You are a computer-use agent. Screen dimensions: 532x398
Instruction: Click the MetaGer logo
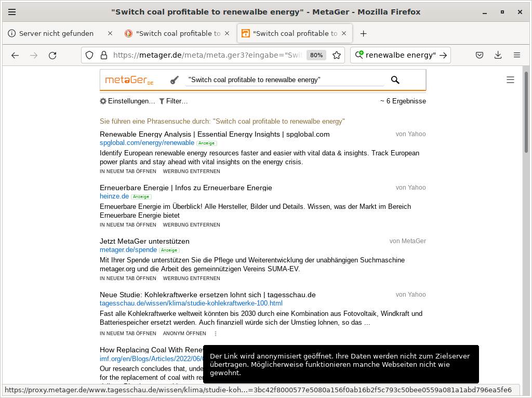tap(129, 80)
